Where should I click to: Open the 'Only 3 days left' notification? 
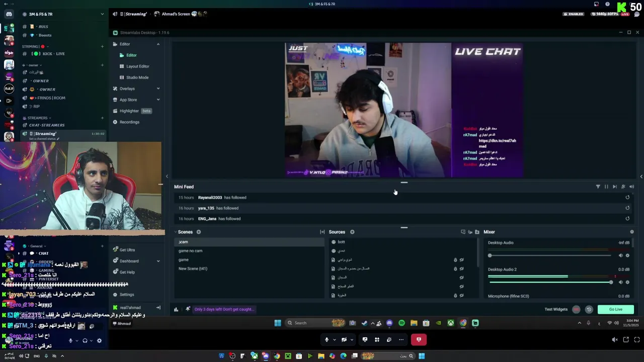[x=224, y=309]
